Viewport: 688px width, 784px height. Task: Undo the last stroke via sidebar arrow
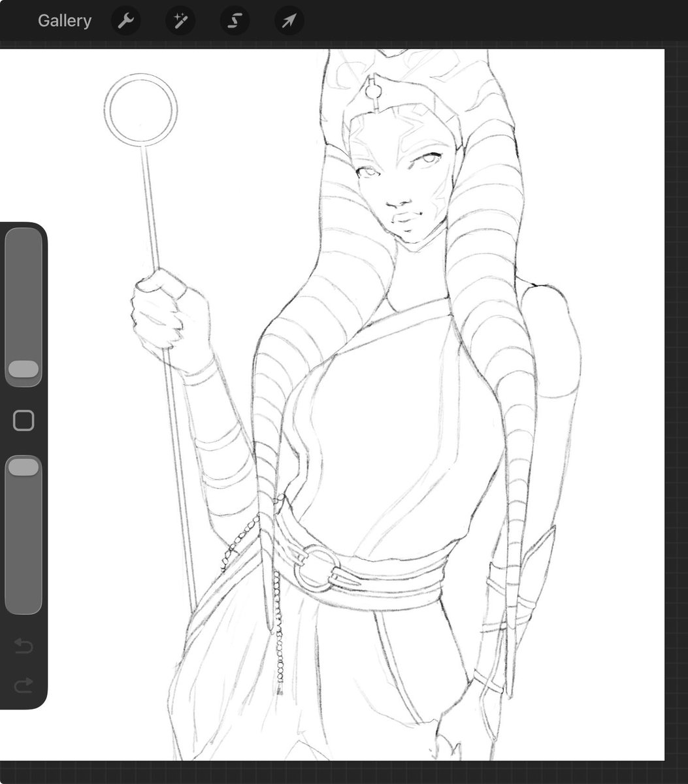24,647
